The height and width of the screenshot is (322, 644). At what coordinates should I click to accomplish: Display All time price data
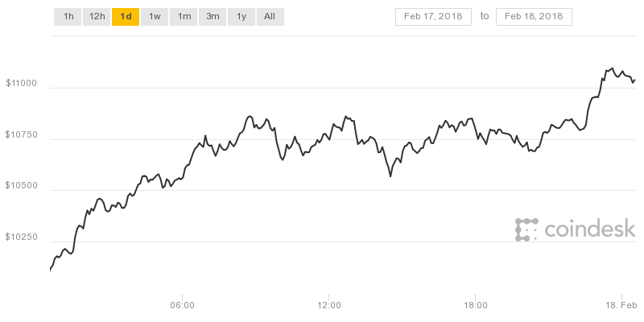[x=270, y=17]
